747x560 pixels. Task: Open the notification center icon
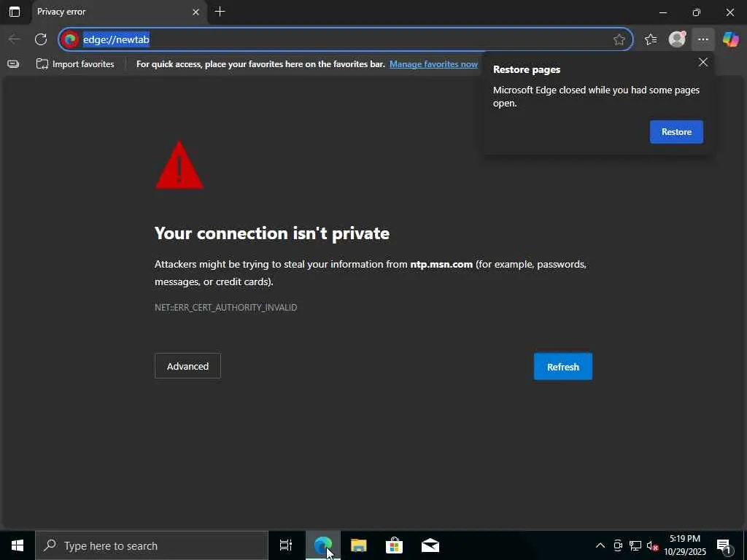pyautogui.click(x=724, y=545)
